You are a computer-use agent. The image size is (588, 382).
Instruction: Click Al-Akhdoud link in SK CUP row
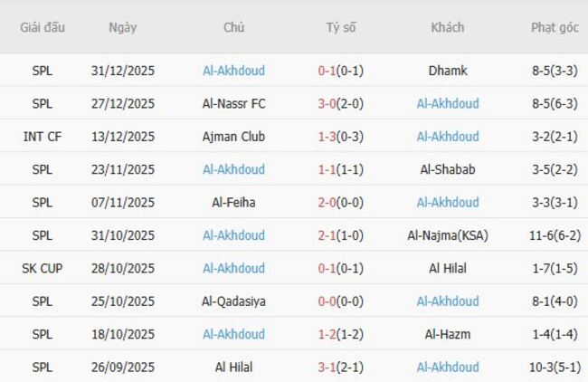233,269
